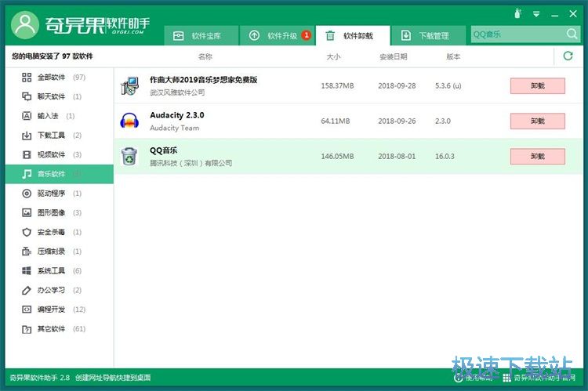Select 驱动程序 category in sidebar
This screenshot has height=391, width=588.
(60, 194)
